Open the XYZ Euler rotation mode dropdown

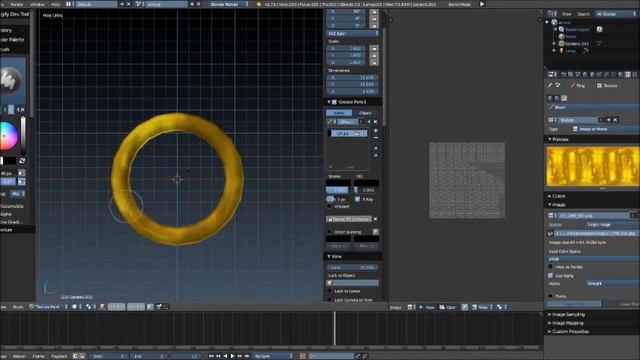pyautogui.click(x=353, y=33)
